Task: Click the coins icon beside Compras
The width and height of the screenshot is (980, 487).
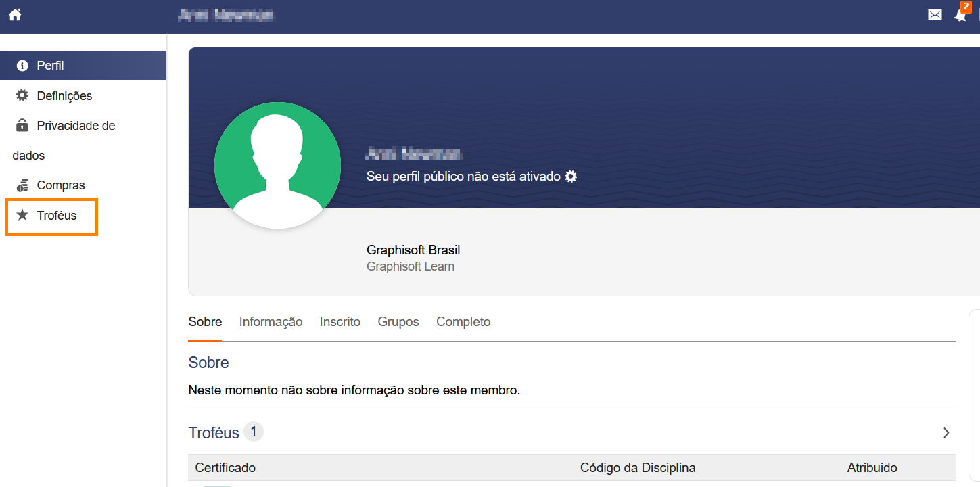Action: tap(22, 185)
